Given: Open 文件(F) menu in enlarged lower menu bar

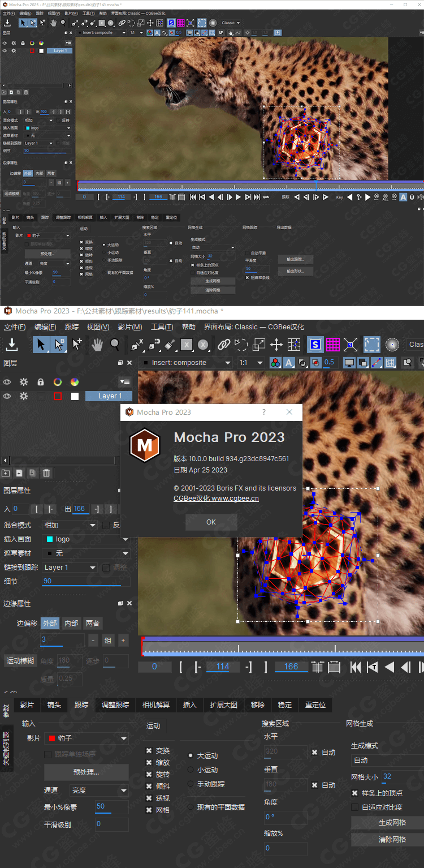Looking at the screenshot, I should 15,327.
